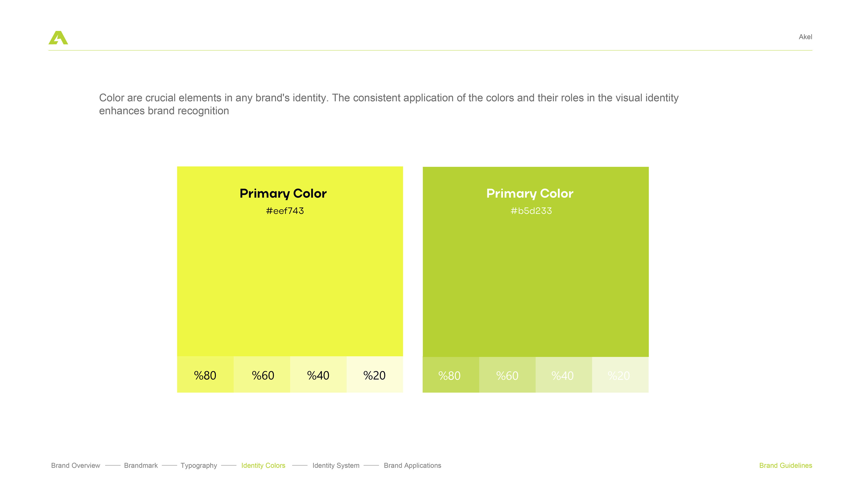Choose the yellow %20 tint swatch

pyautogui.click(x=375, y=375)
